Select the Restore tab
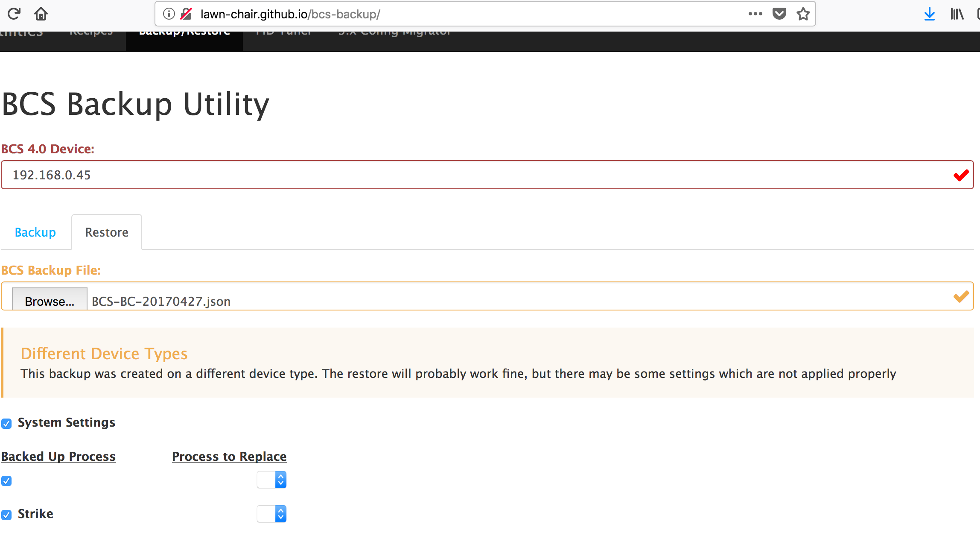The width and height of the screenshot is (980, 533). (x=107, y=232)
